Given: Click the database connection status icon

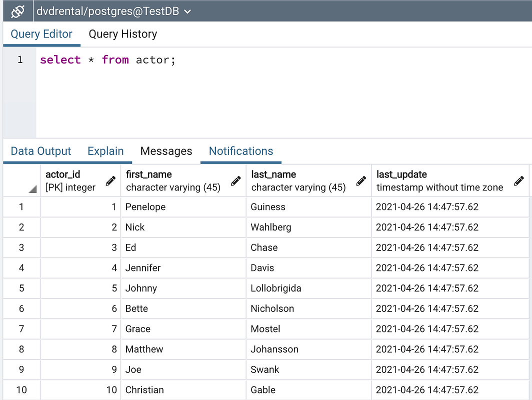Looking at the screenshot, I should 18,11.
